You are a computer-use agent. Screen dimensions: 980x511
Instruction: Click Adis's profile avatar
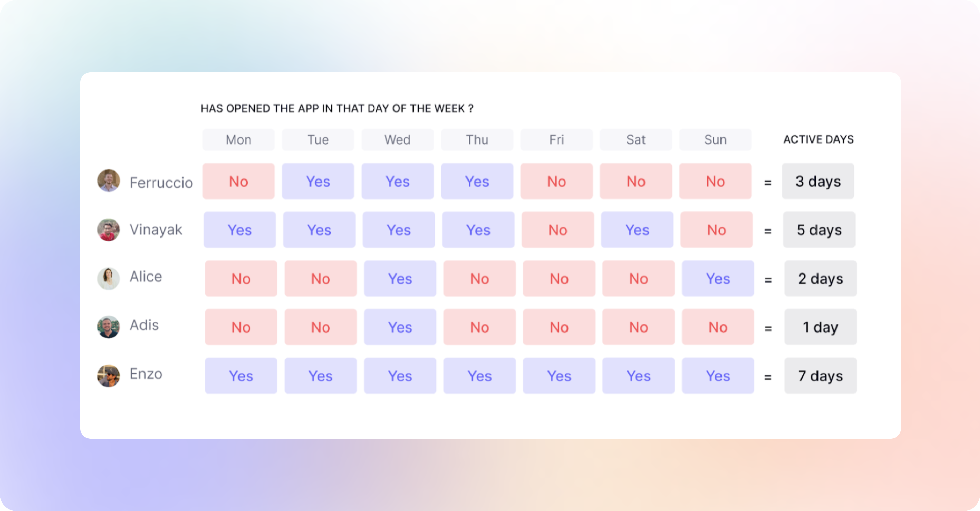point(109,327)
